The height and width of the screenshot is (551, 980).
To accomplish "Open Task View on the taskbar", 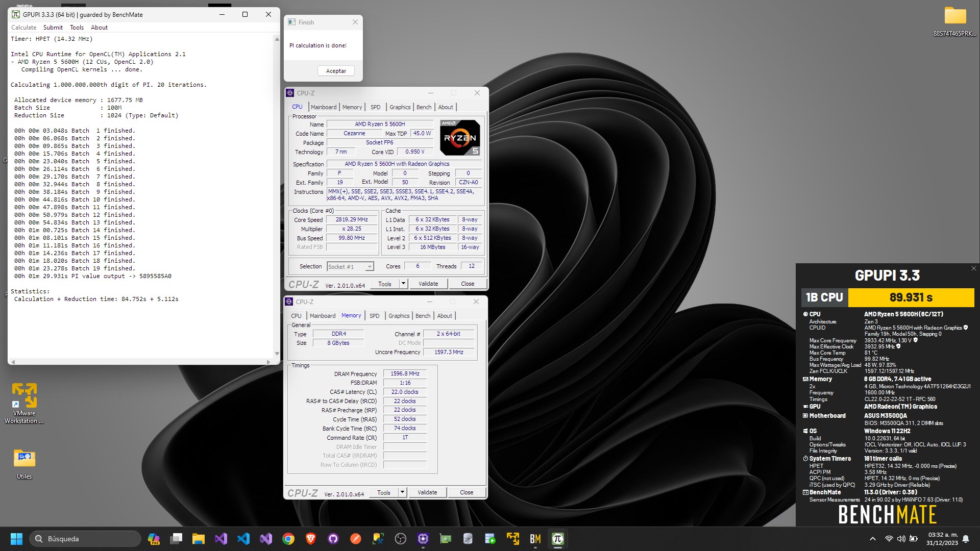I will click(176, 539).
